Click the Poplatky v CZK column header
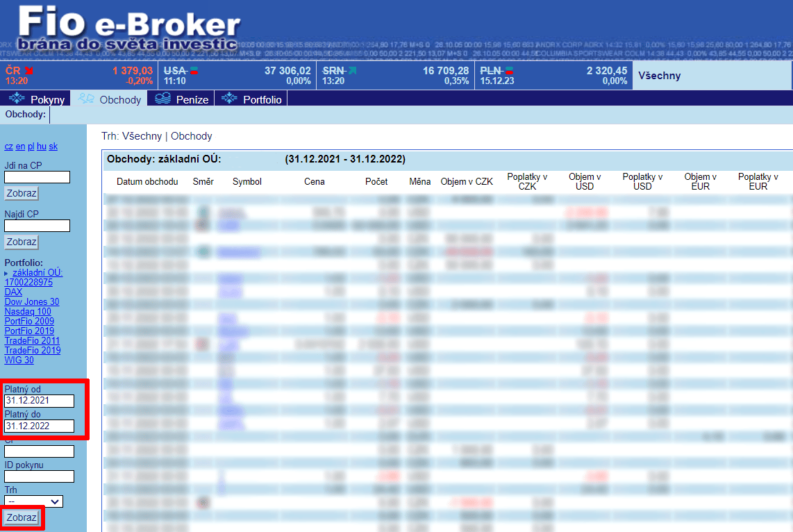This screenshot has width=793, height=532. pos(527,181)
